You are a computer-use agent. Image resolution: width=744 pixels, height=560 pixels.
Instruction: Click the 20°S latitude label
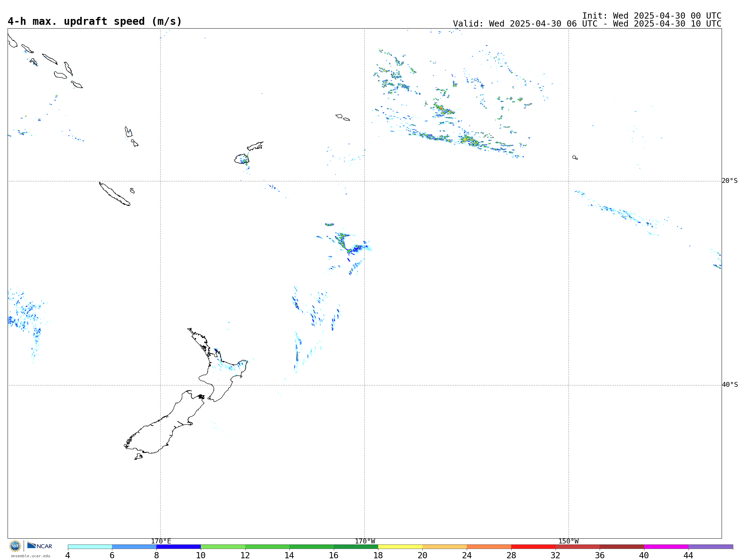pyautogui.click(x=730, y=181)
